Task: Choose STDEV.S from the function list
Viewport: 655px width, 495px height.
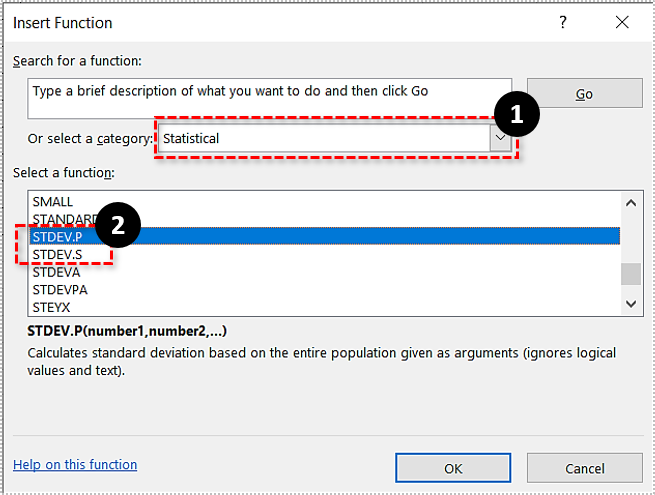Action: (x=56, y=255)
